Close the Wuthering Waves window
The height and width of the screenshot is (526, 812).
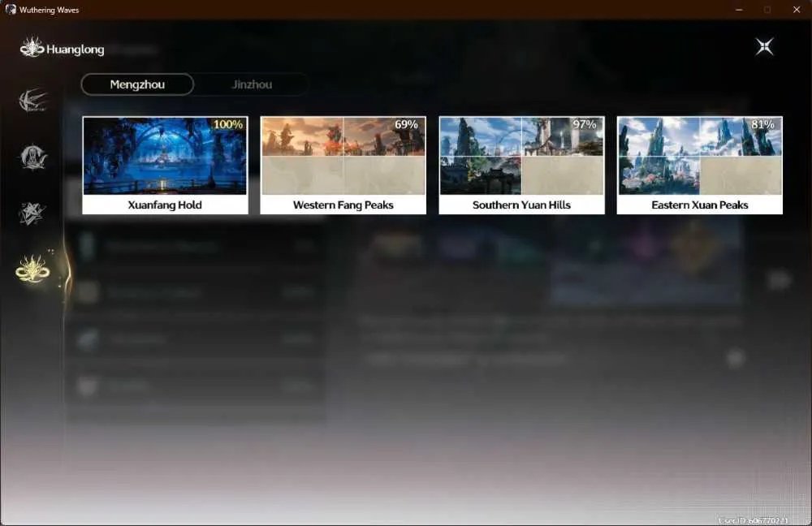(x=797, y=10)
